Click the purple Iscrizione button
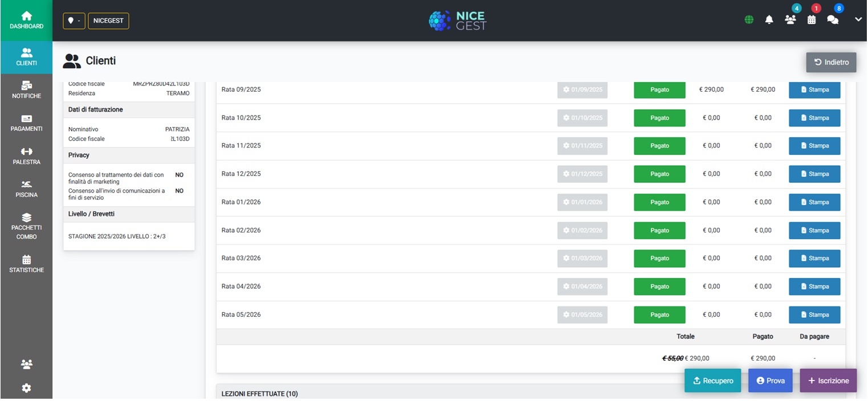Image resolution: width=868 pixels, height=401 pixels. coord(828,380)
